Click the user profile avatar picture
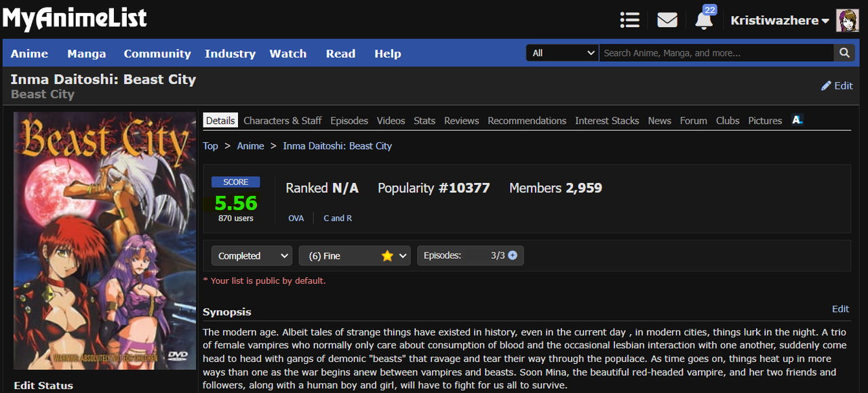868x393 pixels. click(848, 20)
